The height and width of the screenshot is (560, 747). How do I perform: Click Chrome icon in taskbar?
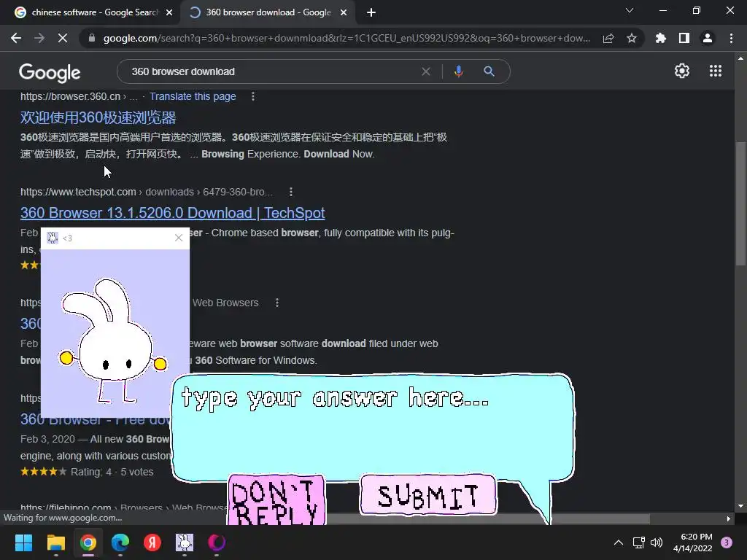88,542
